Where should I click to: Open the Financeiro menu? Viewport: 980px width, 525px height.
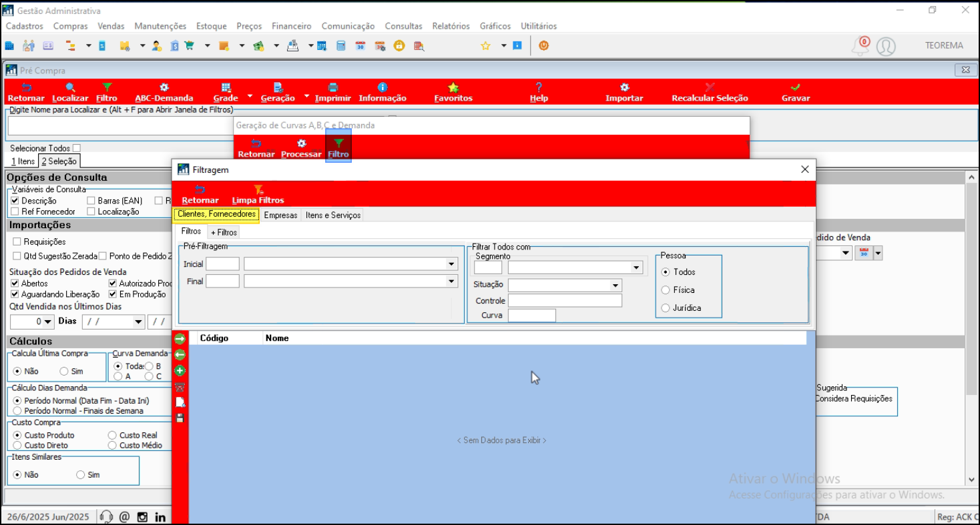click(292, 26)
